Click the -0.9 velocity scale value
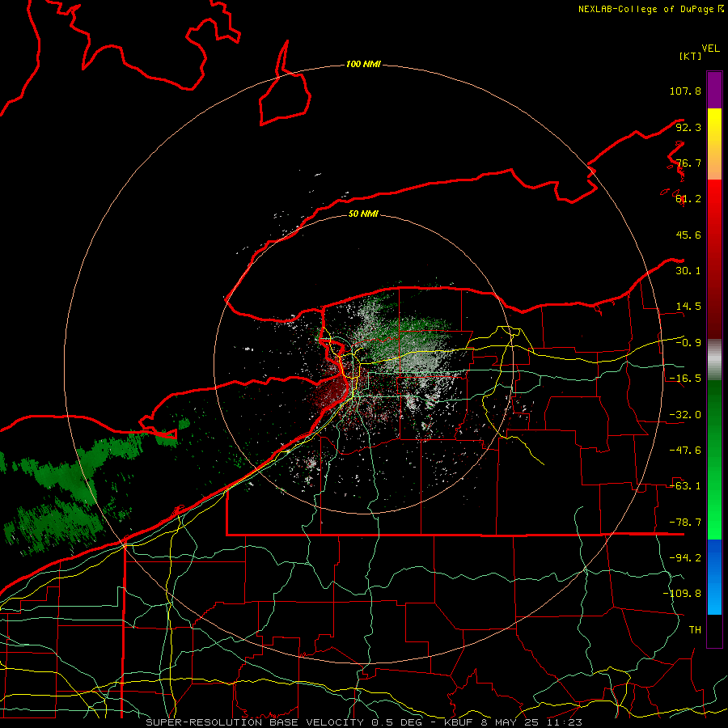The image size is (728, 728). pos(688,343)
